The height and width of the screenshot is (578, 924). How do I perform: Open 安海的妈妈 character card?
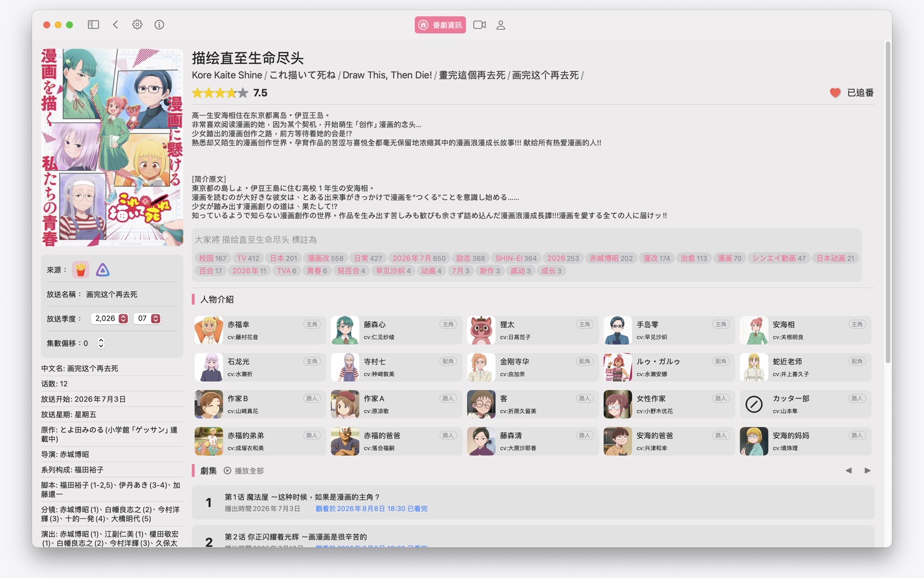coord(805,441)
